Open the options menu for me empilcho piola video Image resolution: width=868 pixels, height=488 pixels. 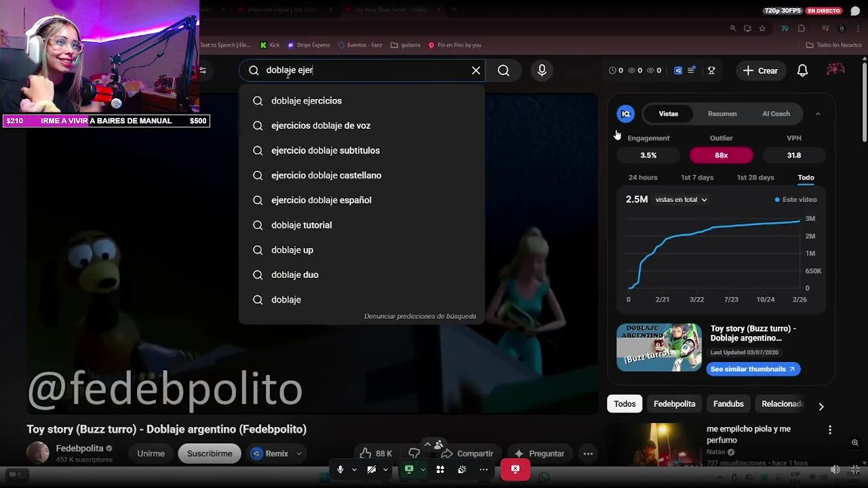point(829,430)
